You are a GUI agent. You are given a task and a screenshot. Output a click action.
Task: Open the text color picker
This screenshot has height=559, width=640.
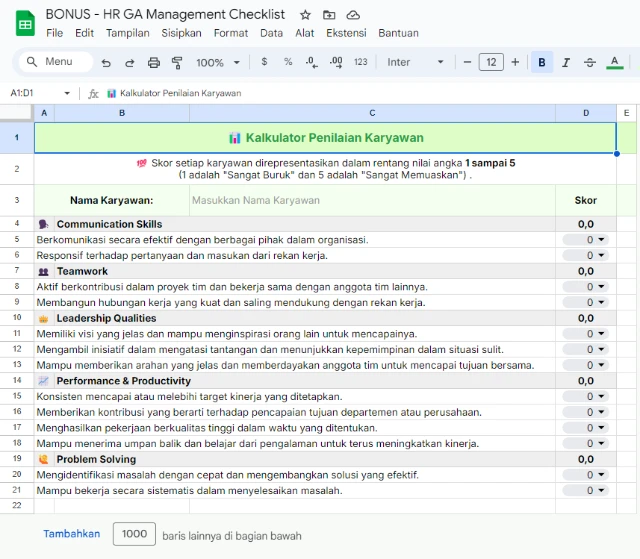(x=615, y=62)
